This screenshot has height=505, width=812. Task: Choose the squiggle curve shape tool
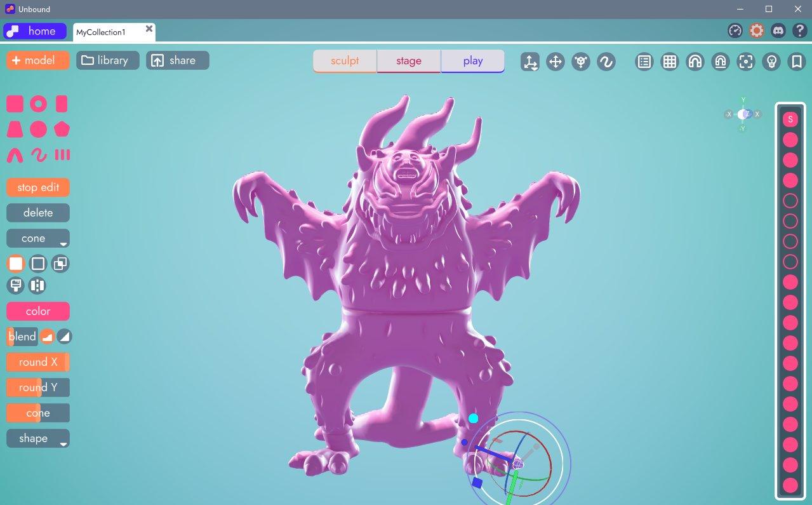[39, 155]
